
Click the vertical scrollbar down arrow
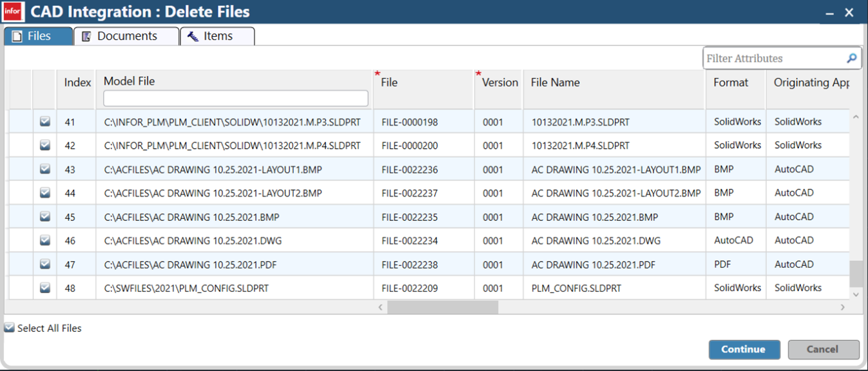tap(856, 294)
